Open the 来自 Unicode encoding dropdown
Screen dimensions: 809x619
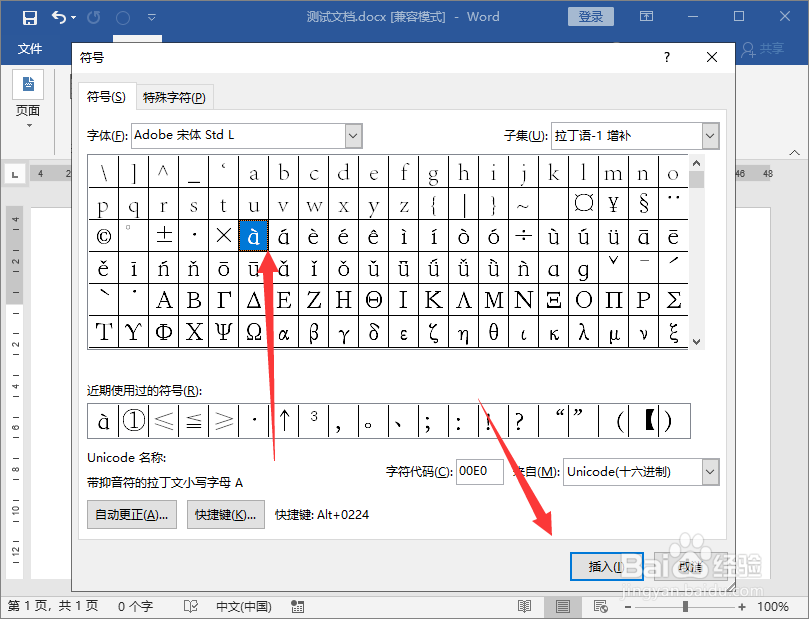[x=710, y=472]
